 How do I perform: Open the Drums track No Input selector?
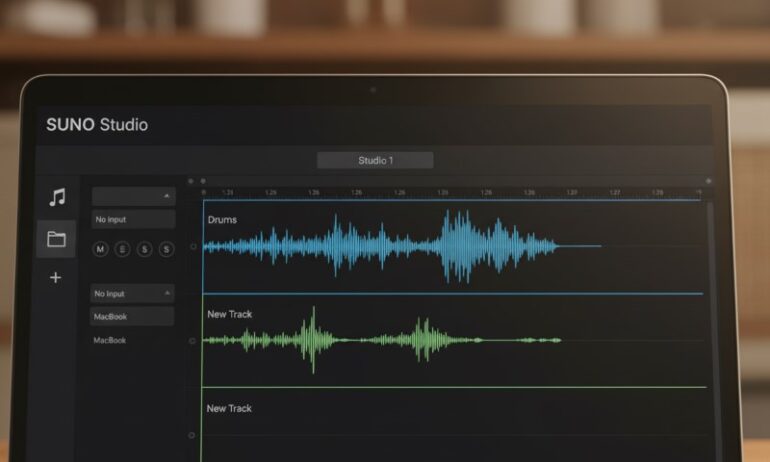133,219
